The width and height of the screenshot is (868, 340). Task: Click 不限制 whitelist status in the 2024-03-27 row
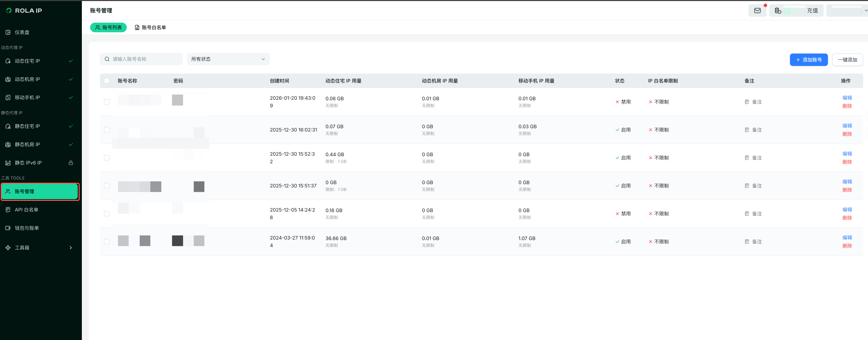click(658, 242)
